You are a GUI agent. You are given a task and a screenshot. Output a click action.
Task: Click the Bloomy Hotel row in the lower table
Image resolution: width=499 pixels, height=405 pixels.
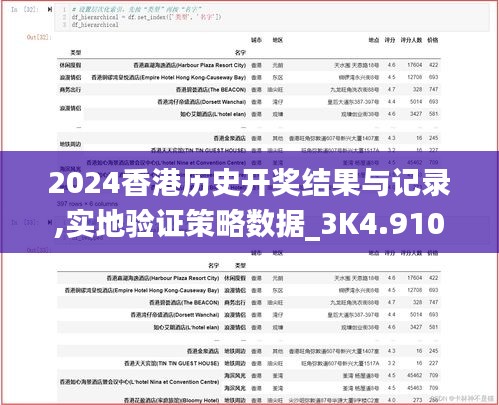(x=248, y=400)
